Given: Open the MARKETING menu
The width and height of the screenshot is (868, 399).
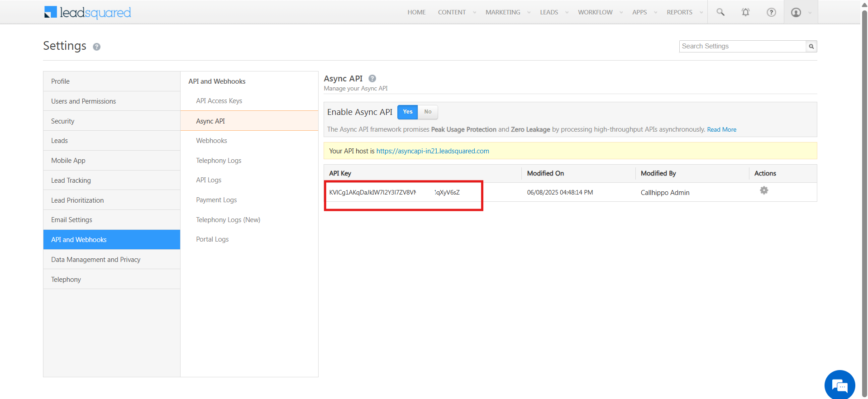Looking at the screenshot, I should pyautogui.click(x=503, y=12).
